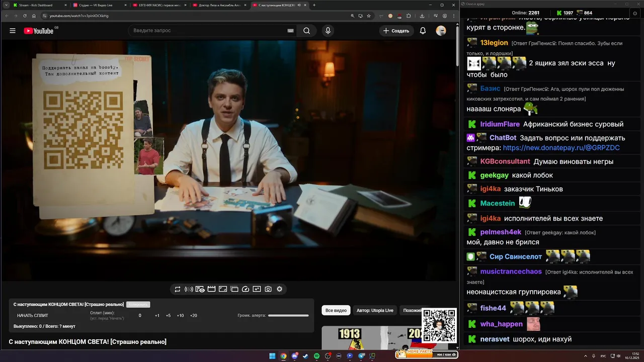
Task: Click the film clapper icon under the video
Action: [x=211, y=289]
